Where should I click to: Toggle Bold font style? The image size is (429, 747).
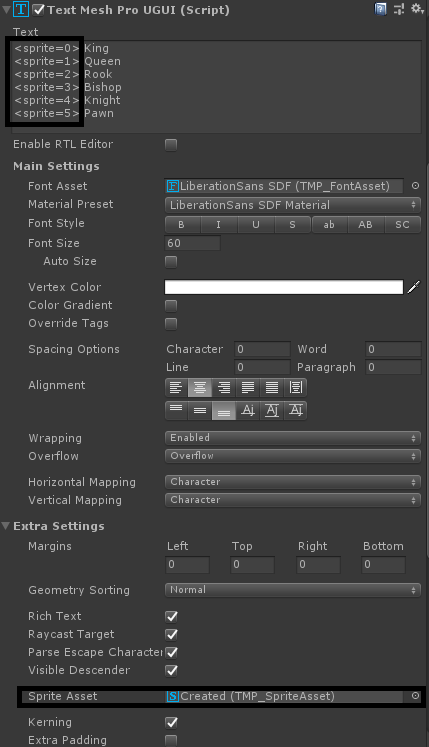tap(183, 224)
